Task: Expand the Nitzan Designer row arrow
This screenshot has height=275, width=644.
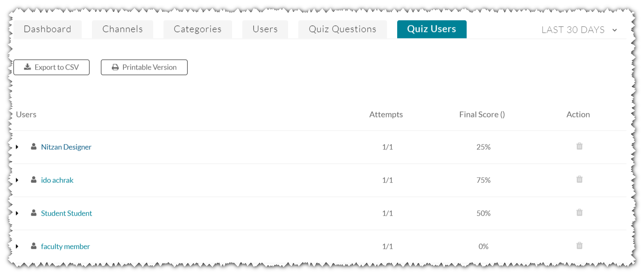Action: (17, 147)
